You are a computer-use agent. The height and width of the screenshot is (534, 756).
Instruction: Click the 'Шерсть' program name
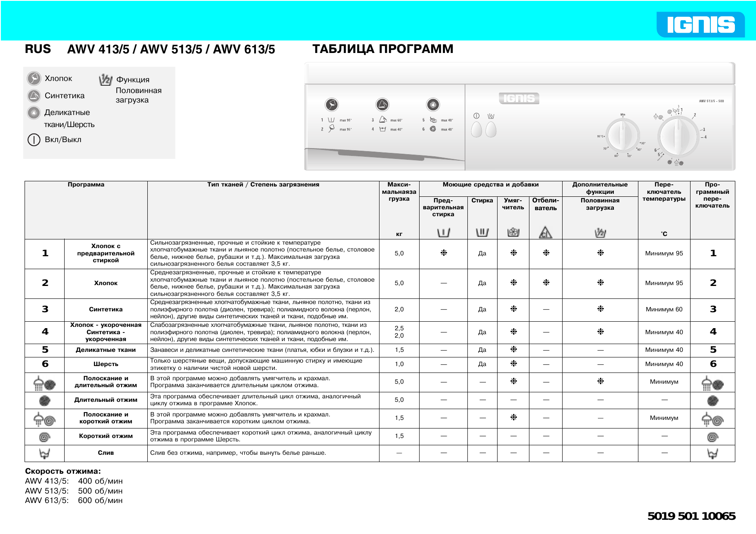click(x=106, y=364)
